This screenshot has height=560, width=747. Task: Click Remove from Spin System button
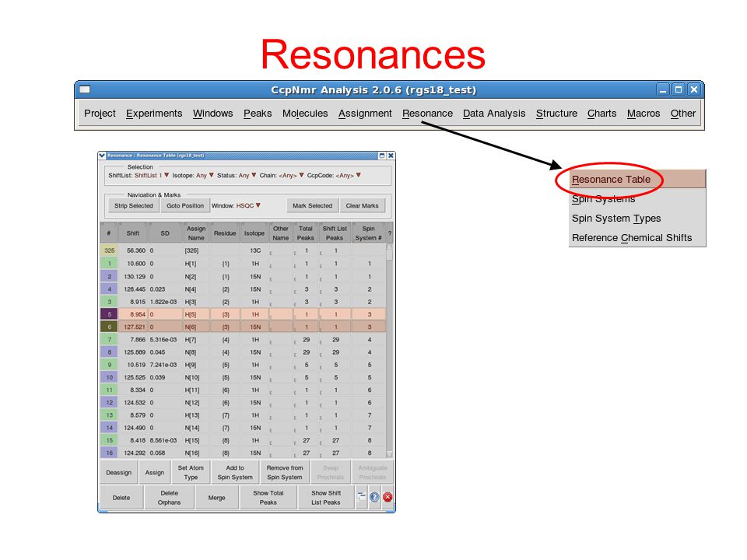[285, 472]
